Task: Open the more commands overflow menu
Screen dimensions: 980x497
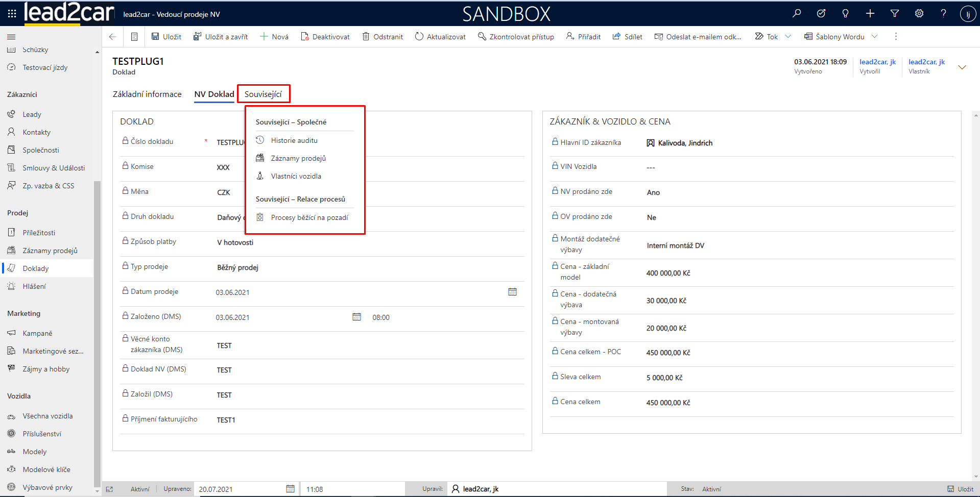Action: tap(896, 37)
